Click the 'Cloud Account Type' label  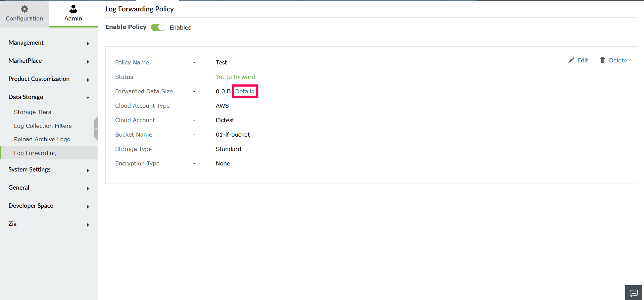pyautogui.click(x=142, y=106)
